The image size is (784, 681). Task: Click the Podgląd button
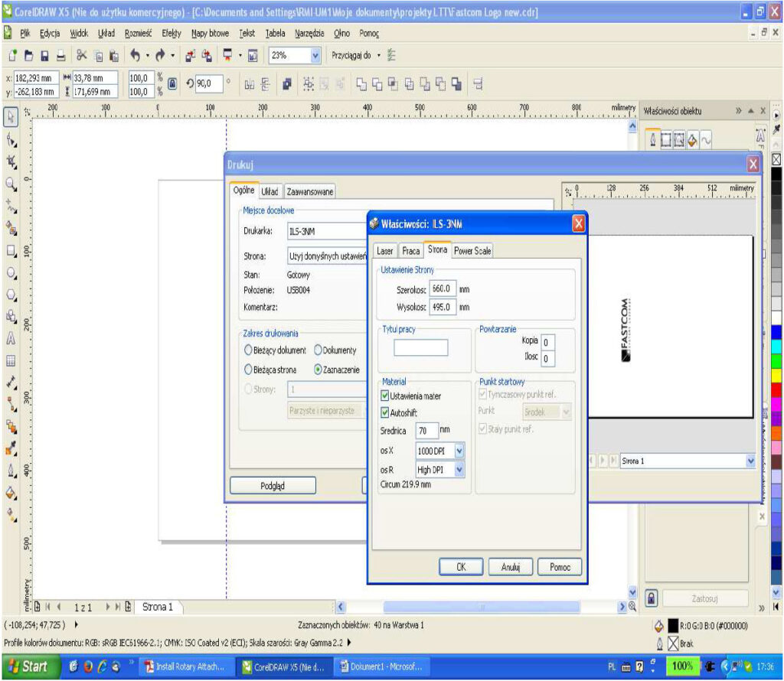point(273,486)
